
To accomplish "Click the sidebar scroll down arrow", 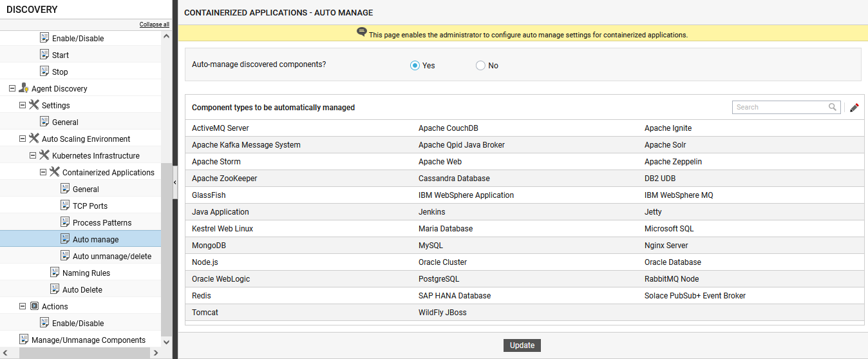I will click(167, 342).
